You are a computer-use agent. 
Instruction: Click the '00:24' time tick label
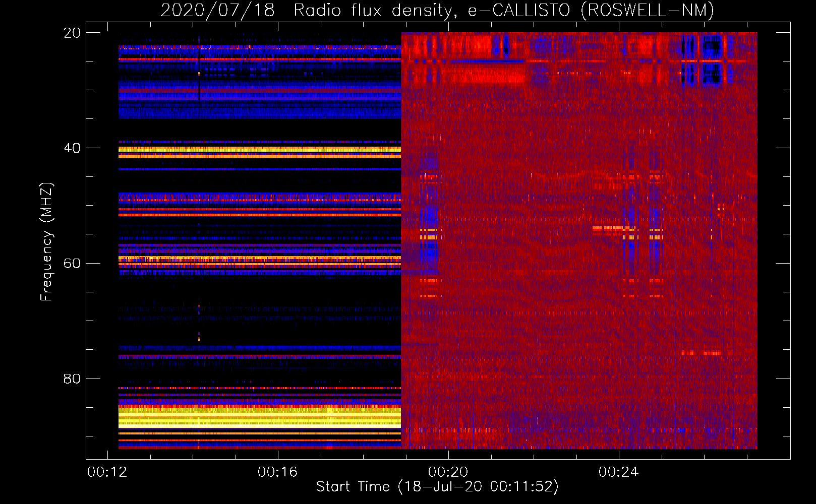coord(619,472)
